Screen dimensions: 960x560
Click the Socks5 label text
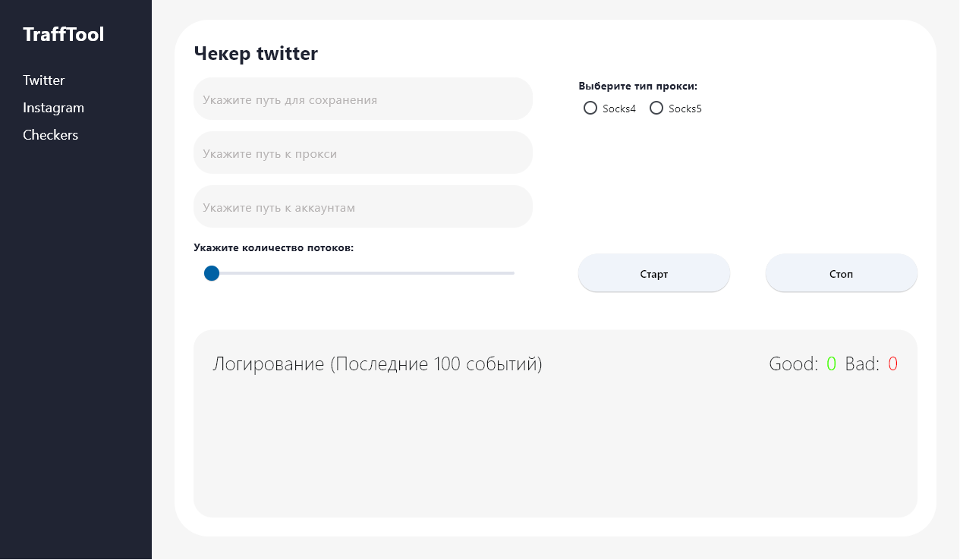(x=685, y=109)
